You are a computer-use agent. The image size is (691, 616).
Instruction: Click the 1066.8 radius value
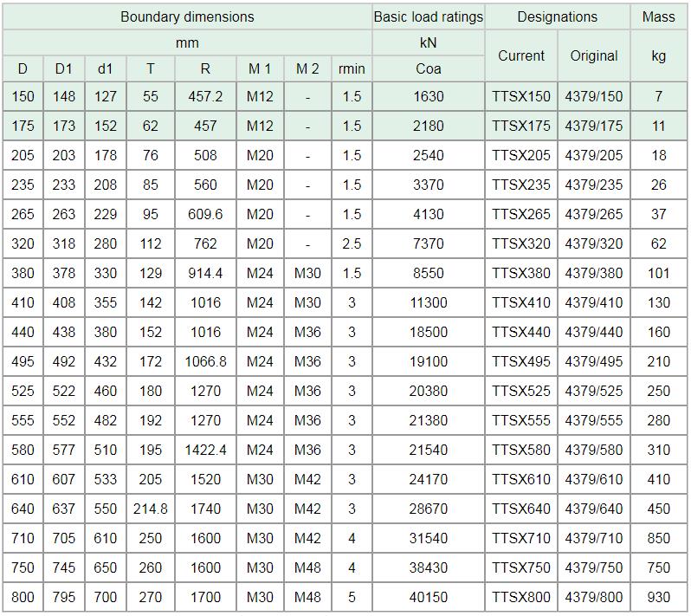[x=205, y=362]
